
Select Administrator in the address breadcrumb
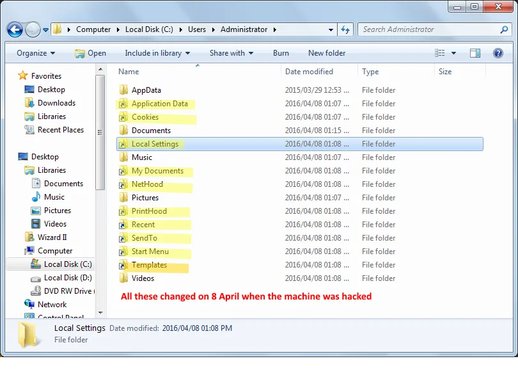(x=244, y=29)
